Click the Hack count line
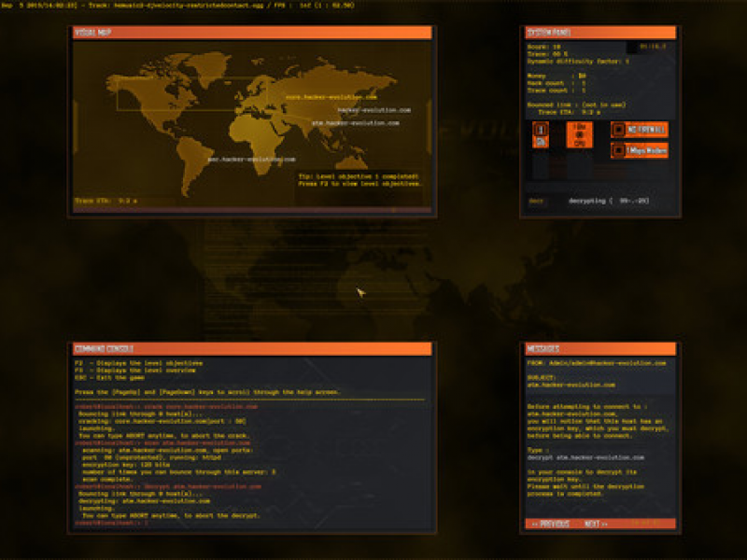The image size is (747, 560). [x=557, y=83]
